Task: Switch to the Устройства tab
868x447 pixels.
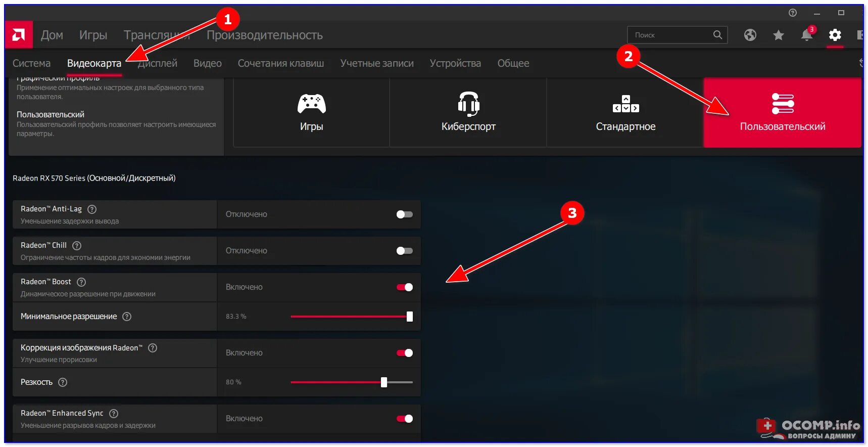Action: point(455,63)
